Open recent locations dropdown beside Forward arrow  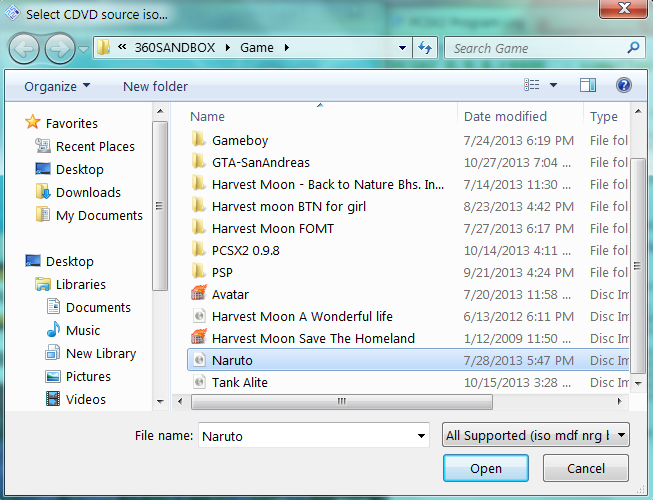click(83, 49)
